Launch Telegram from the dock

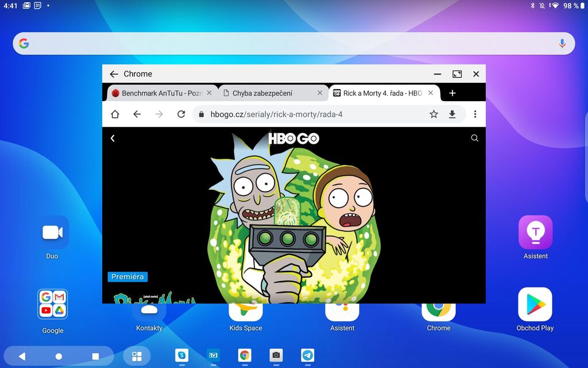(x=308, y=356)
